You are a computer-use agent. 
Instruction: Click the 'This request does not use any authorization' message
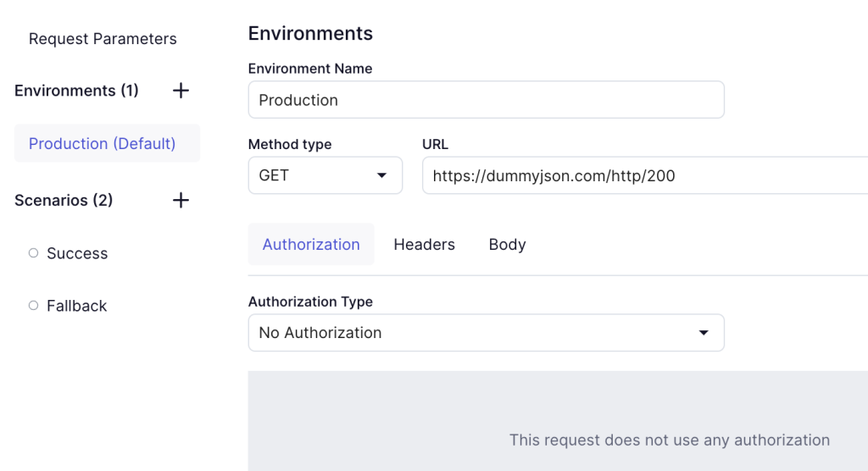point(670,440)
